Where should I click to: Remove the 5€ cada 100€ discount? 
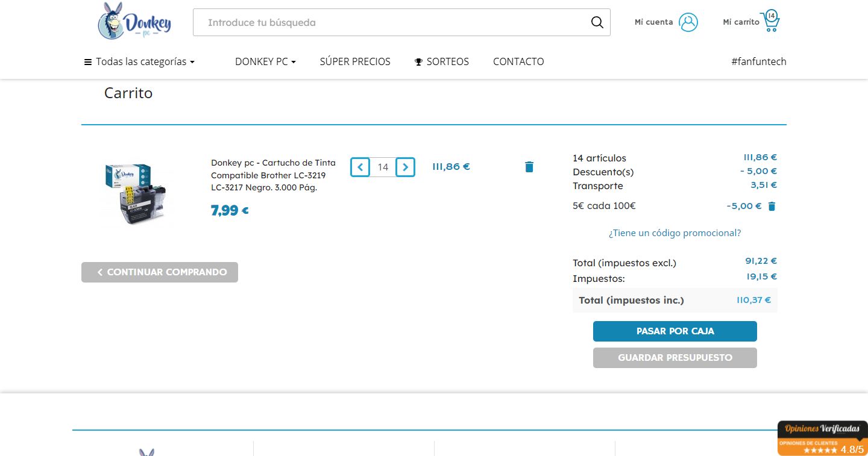click(772, 206)
